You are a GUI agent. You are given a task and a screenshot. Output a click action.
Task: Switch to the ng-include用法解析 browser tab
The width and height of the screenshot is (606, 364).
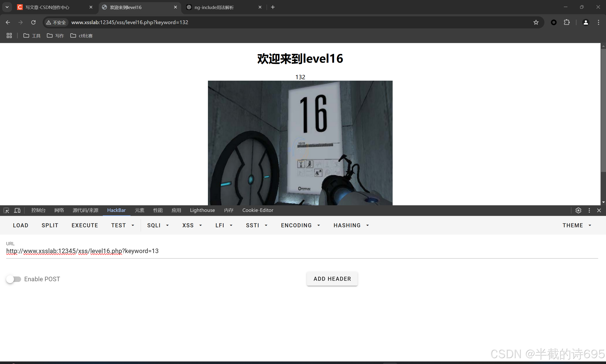pyautogui.click(x=214, y=7)
